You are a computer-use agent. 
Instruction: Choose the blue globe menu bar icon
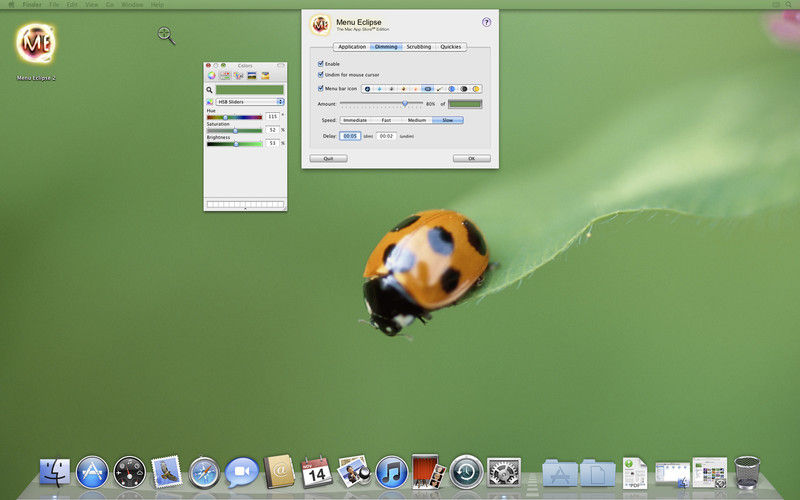click(x=452, y=89)
